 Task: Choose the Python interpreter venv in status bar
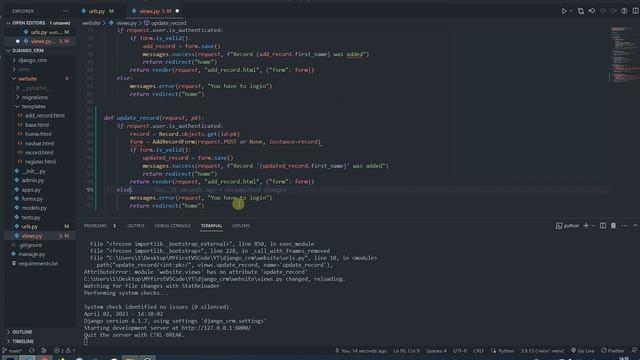(542, 351)
